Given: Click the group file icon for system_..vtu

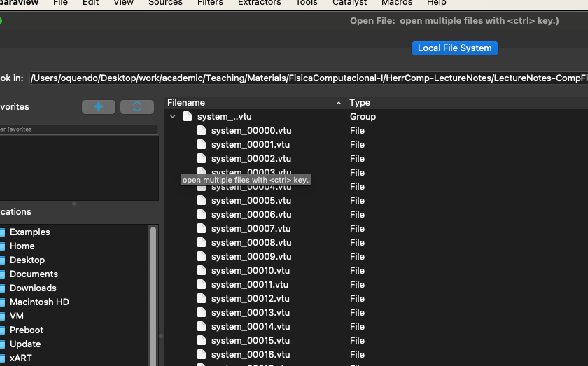Looking at the screenshot, I should (x=188, y=117).
